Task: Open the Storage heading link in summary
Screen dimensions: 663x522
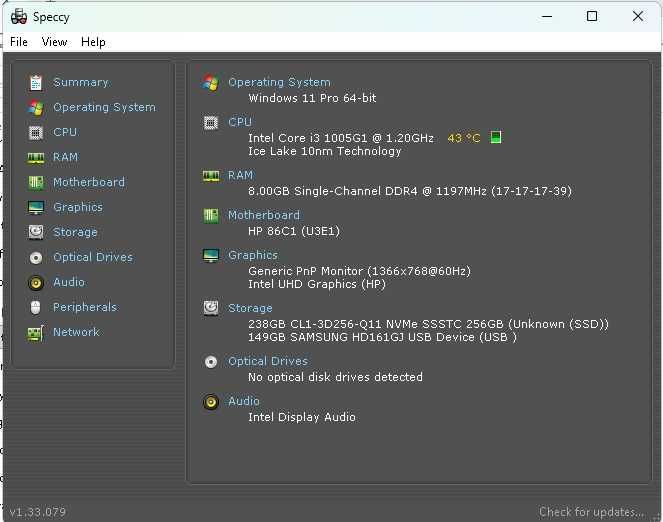Action: point(250,308)
